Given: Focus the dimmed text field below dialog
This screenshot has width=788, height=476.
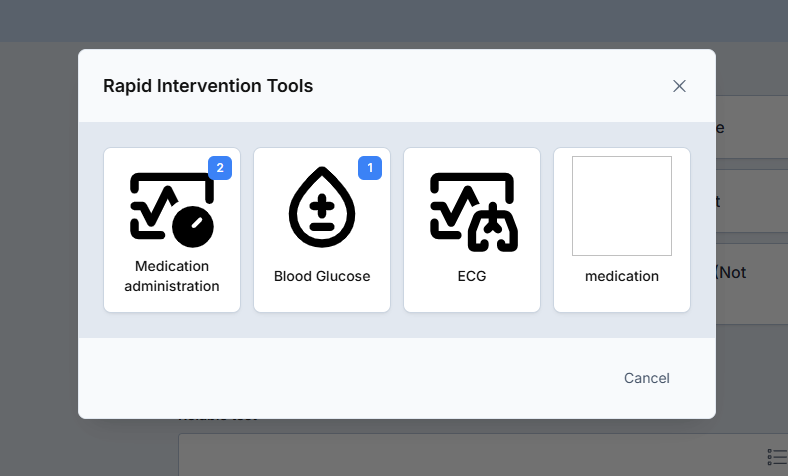Looking at the screenshot, I should point(483,454).
